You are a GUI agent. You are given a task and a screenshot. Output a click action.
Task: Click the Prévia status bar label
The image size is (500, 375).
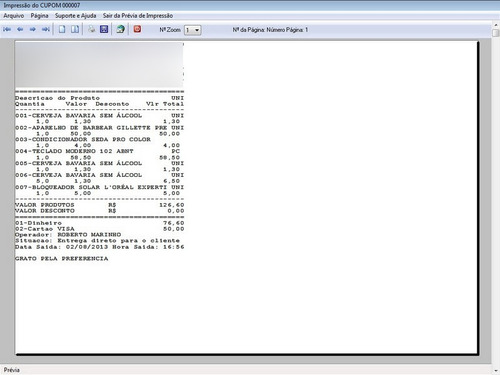12,370
